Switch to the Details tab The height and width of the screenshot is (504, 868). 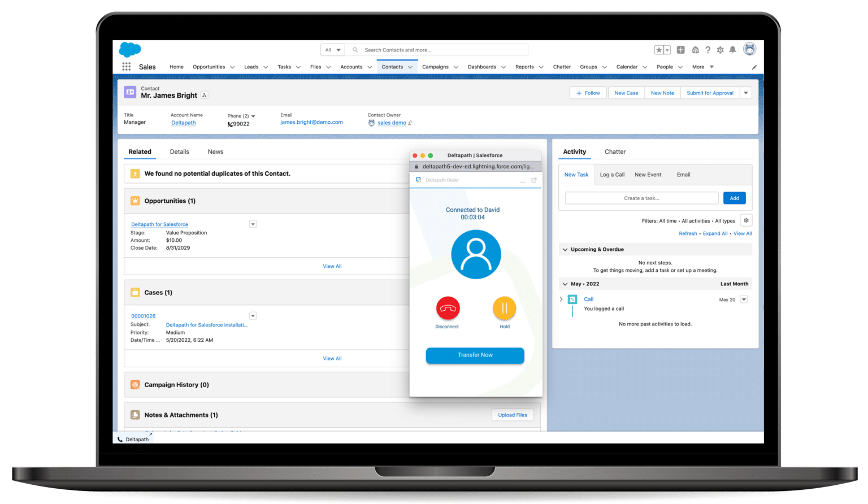[x=179, y=151]
